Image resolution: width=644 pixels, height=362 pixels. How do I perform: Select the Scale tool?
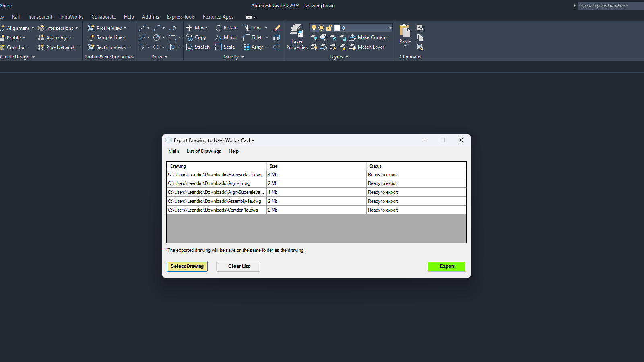pyautogui.click(x=225, y=47)
